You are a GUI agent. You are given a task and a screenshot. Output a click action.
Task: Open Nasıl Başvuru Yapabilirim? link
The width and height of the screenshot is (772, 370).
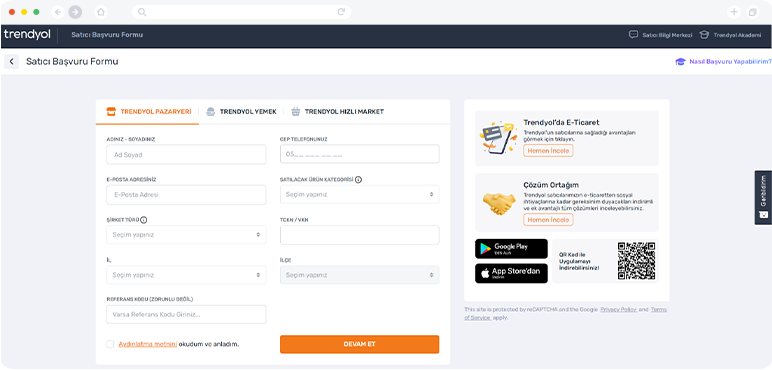coord(730,62)
